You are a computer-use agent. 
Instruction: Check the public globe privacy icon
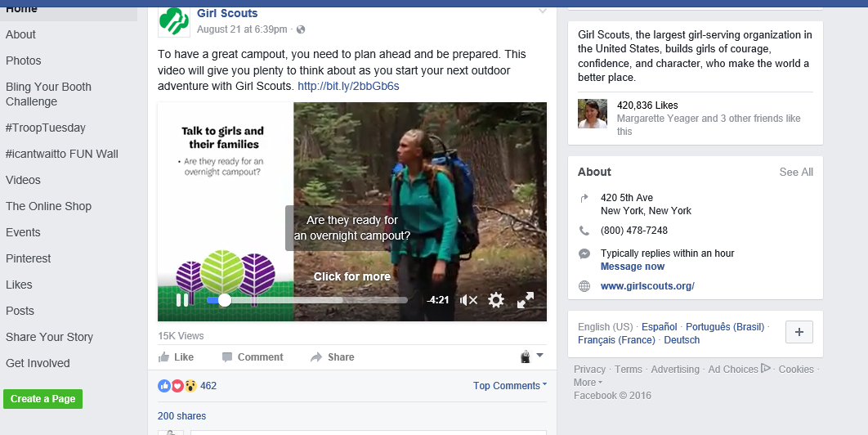(x=301, y=29)
